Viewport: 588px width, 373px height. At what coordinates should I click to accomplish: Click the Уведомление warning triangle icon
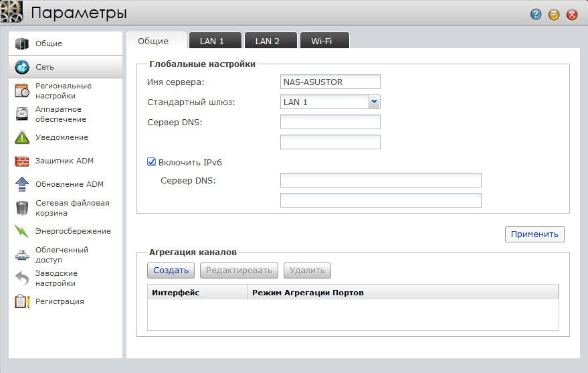[22, 138]
